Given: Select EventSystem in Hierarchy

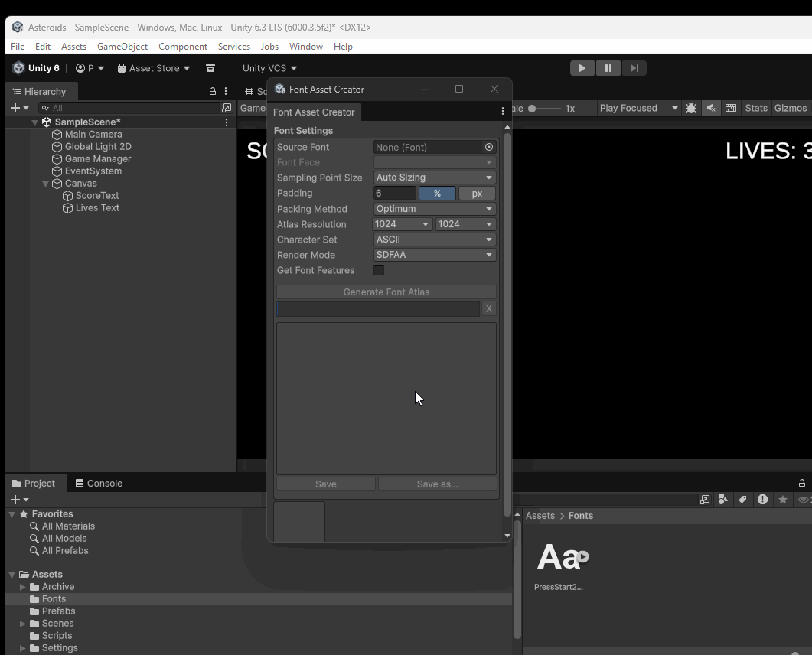Looking at the screenshot, I should tap(93, 171).
